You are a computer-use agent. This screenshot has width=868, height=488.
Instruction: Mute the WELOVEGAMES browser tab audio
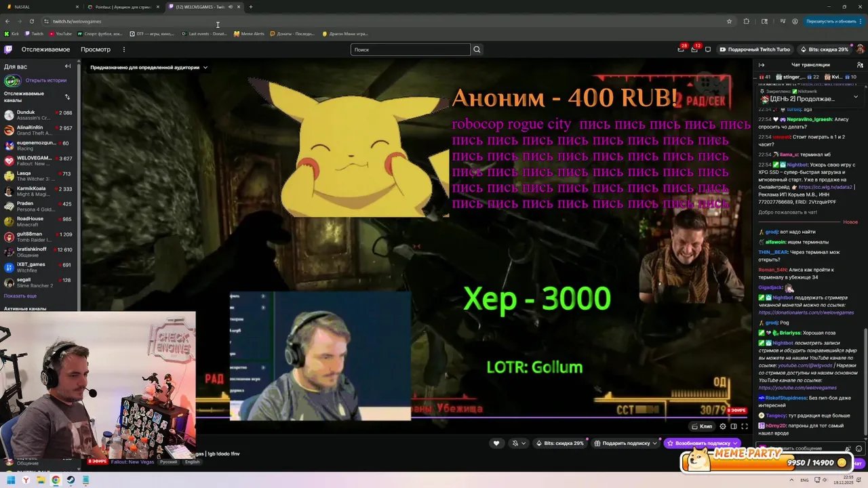click(x=231, y=7)
